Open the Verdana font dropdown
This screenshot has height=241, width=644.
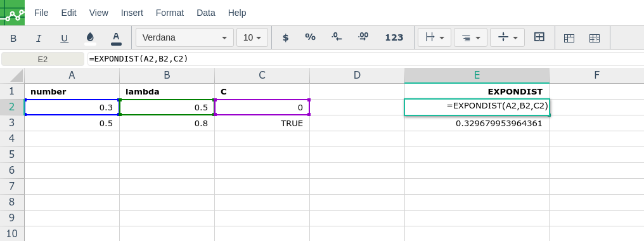click(185, 38)
